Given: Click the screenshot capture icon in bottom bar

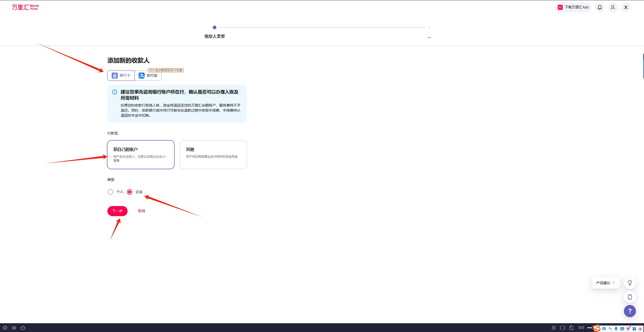Looking at the screenshot, I should point(554,328).
